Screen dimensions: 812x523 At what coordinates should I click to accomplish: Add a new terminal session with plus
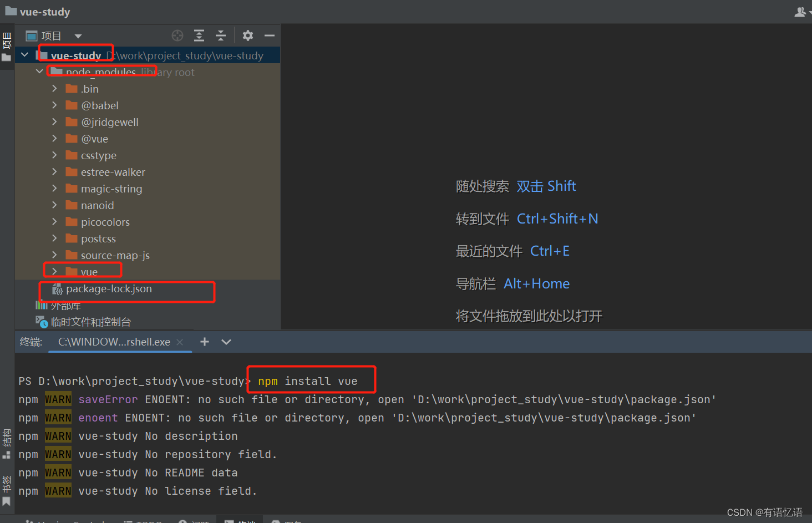pyautogui.click(x=205, y=342)
